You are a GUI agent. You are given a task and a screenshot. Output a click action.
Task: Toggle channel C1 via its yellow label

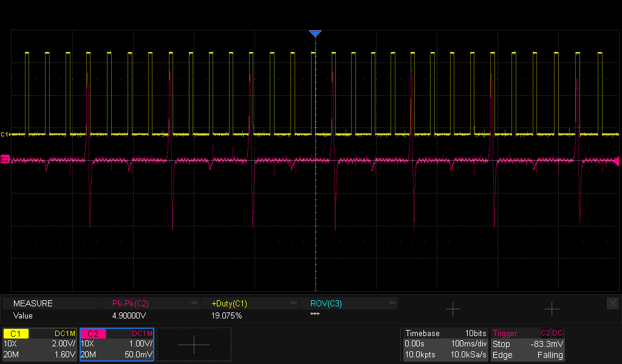pos(16,334)
